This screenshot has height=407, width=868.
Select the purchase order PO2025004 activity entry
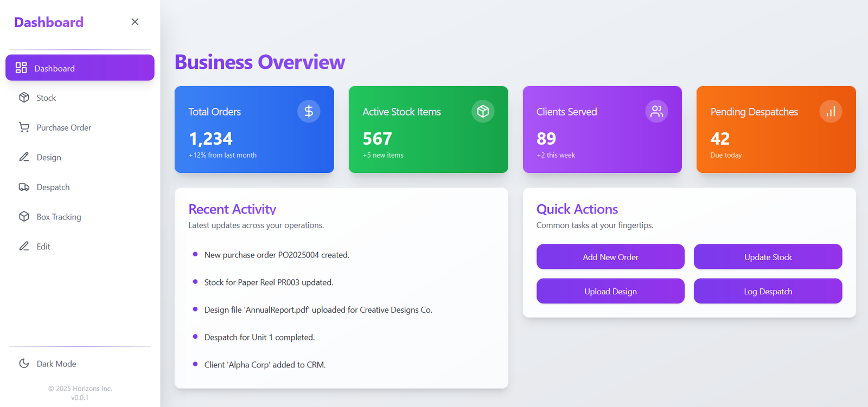(277, 255)
